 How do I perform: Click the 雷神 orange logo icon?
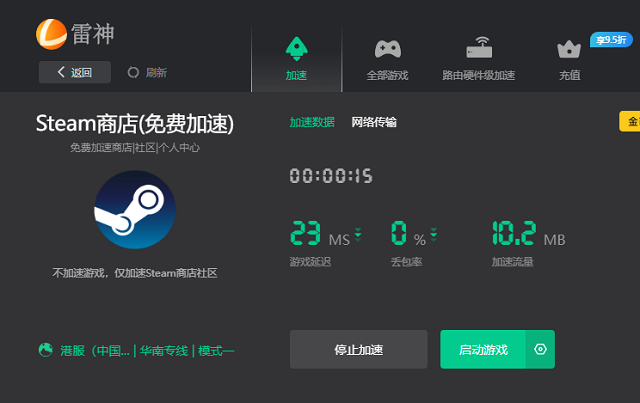tap(51, 34)
